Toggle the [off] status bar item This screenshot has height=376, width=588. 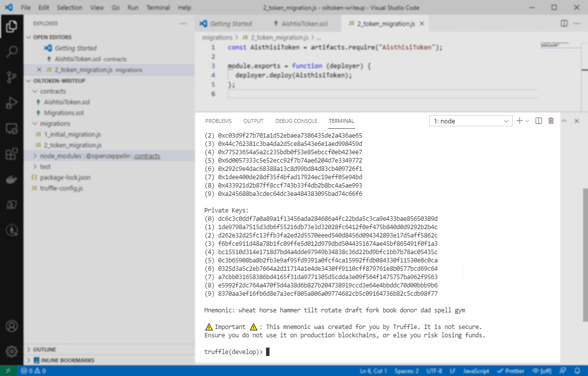point(543,371)
